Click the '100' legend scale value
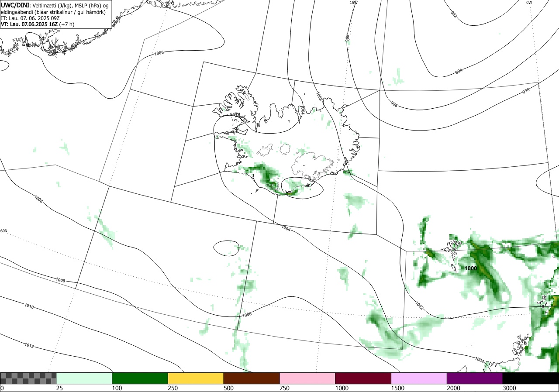Screen dimensions: 559x392 [117, 388]
